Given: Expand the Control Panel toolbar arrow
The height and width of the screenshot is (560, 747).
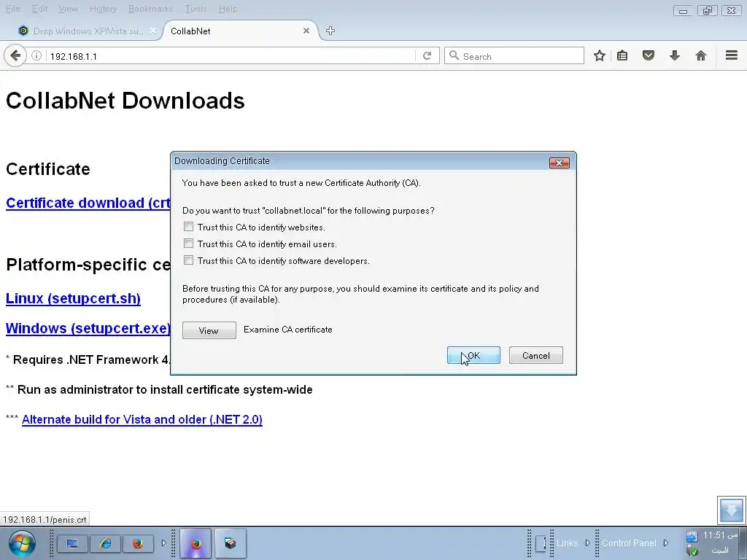Looking at the screenshot, I should tap(665, 542).
